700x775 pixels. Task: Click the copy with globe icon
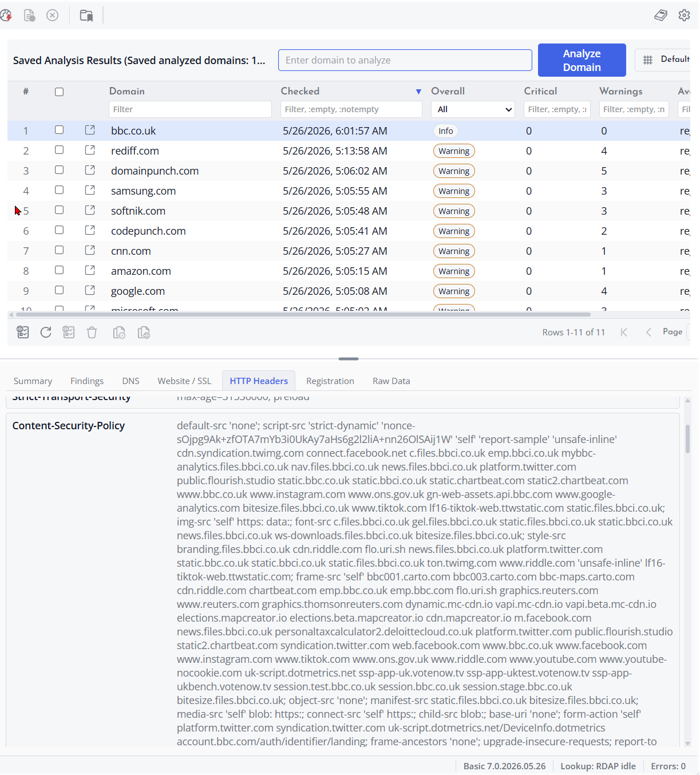tap(144, 332)
